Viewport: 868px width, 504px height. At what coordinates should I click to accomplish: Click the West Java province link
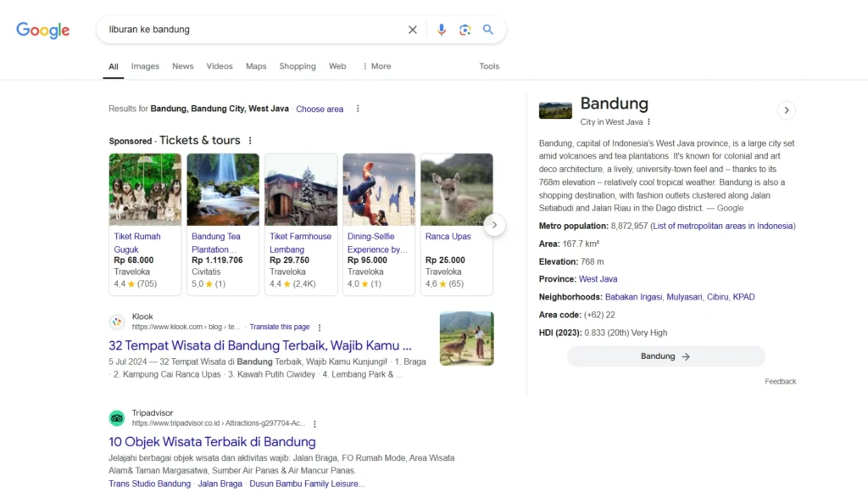(598, 279)
